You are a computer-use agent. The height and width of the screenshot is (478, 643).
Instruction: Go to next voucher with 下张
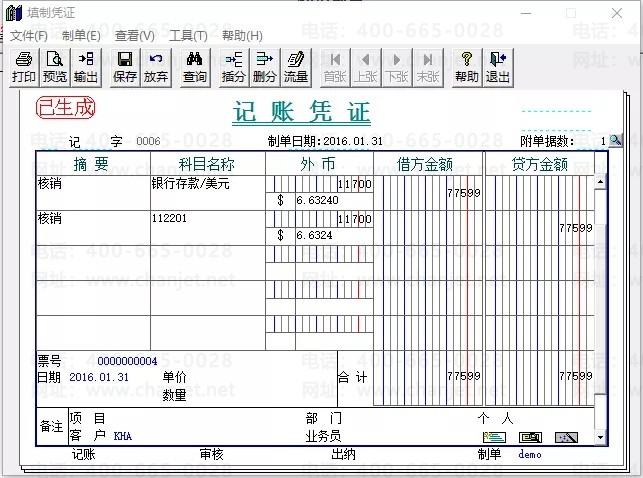coord(397,68)
